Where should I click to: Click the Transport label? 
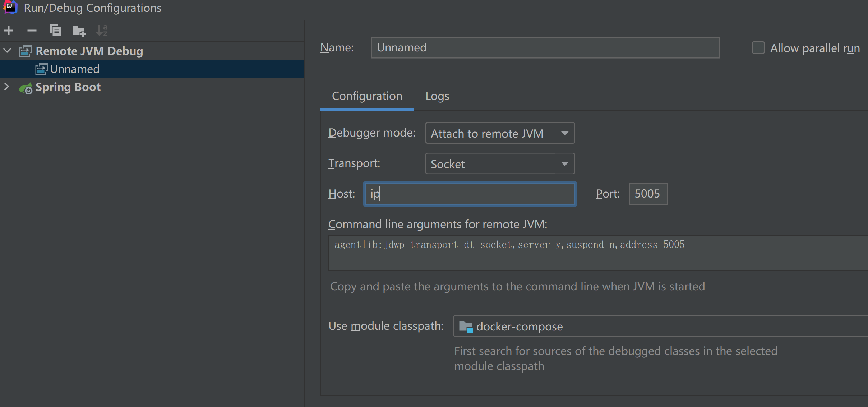pos(354,163)
